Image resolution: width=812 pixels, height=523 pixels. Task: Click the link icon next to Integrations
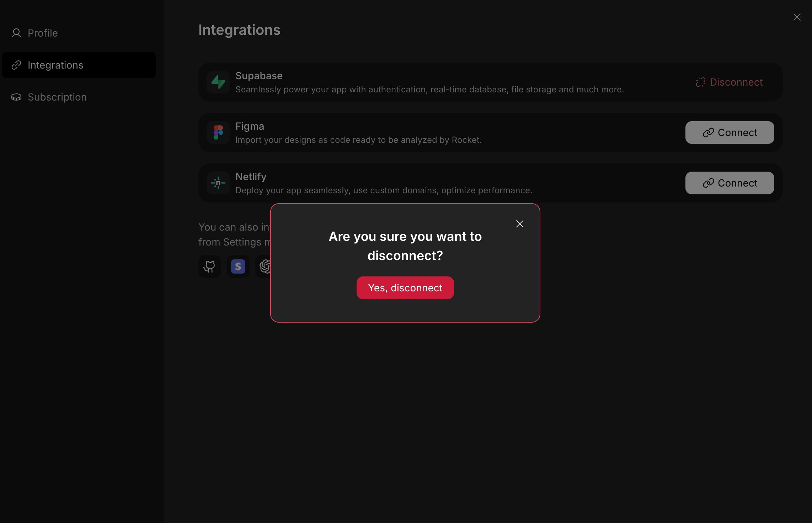(x=16, y=65)
